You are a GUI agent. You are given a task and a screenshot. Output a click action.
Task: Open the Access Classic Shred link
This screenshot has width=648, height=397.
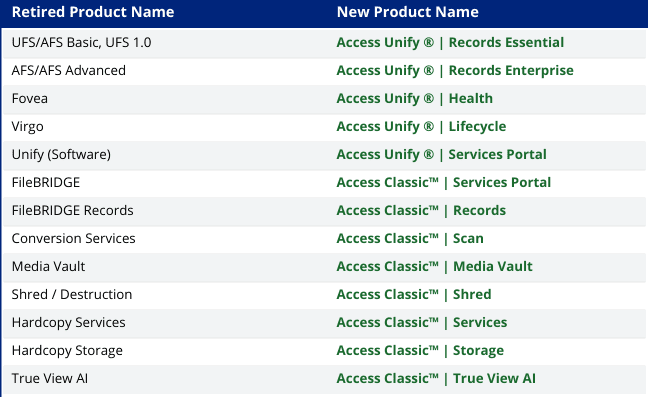[x=414, y=295]
